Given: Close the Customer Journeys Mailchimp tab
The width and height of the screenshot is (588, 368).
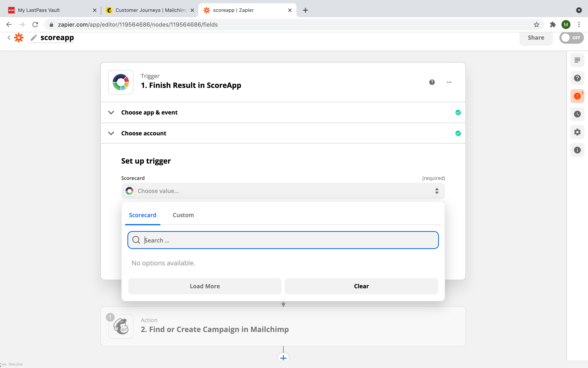Looking at the screenshot, I should pos(192,10).
